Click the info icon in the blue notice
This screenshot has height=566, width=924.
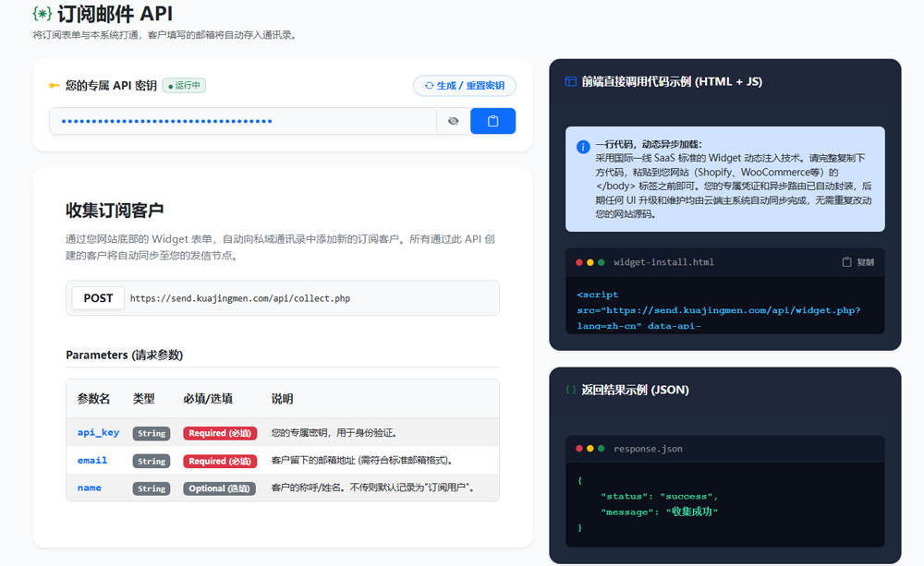pos(583,147)
